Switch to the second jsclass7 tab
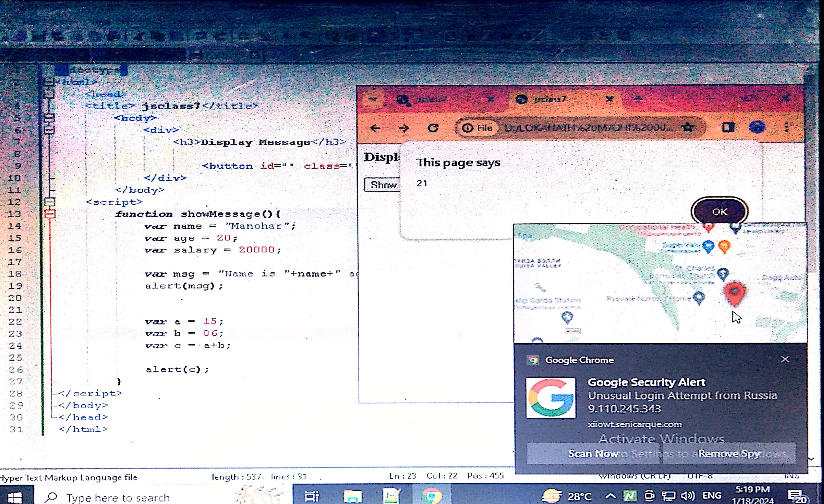824x504 pixels. tap(550, 99)
